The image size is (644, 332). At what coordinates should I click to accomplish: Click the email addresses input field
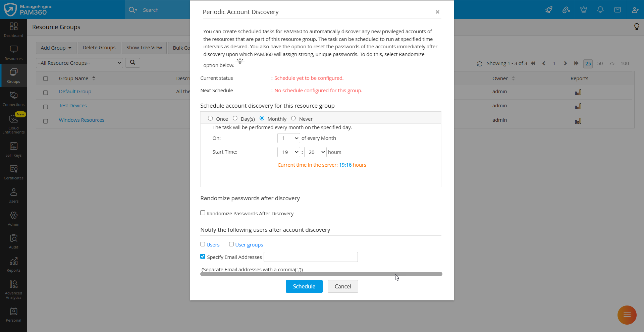tap(310, 257)
